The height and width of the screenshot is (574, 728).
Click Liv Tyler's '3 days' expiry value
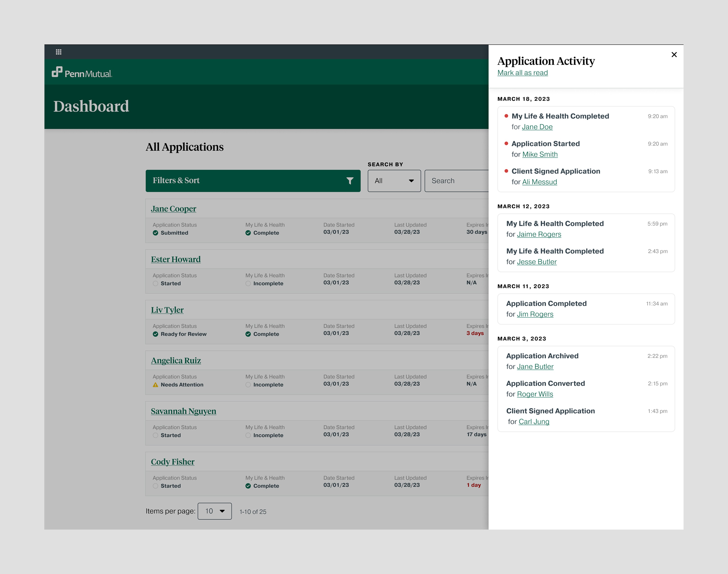coord(475,333)
